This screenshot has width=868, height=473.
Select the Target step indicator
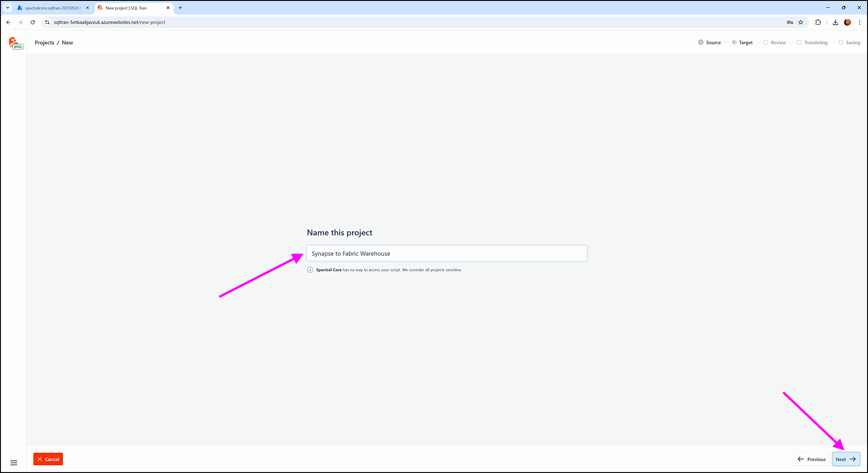coord(742,42)
